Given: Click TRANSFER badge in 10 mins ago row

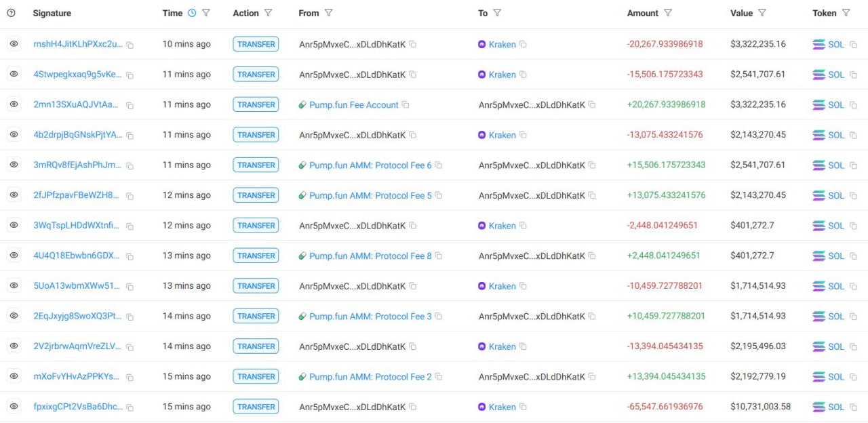Looking at the screenshot, I should [256, 44].
